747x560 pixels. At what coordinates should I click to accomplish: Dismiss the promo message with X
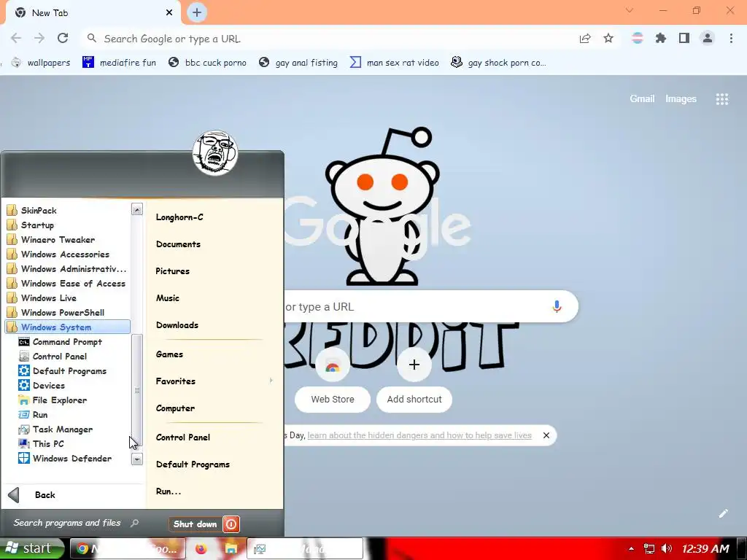(x=546, y=435)
